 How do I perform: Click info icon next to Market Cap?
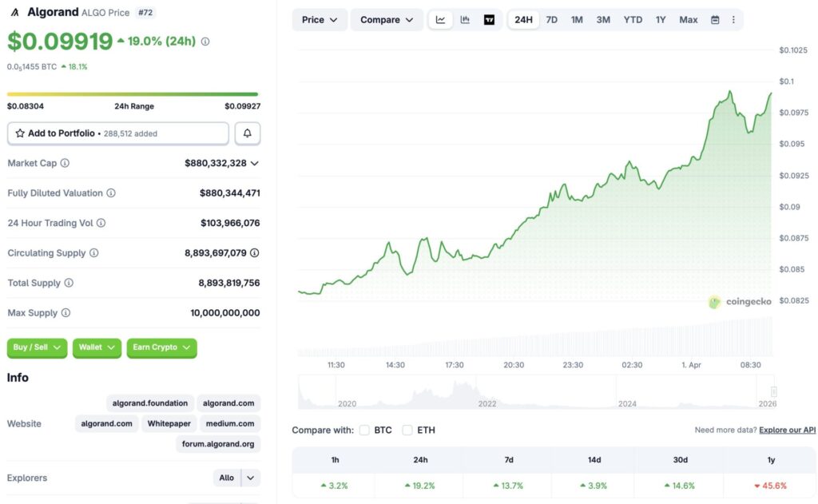(x=65, y=163)
